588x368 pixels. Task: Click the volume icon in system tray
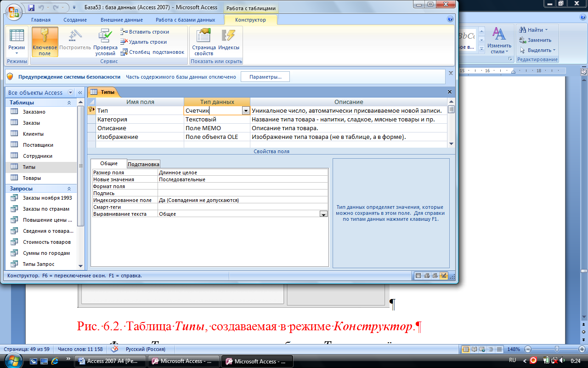pos(562,361)
